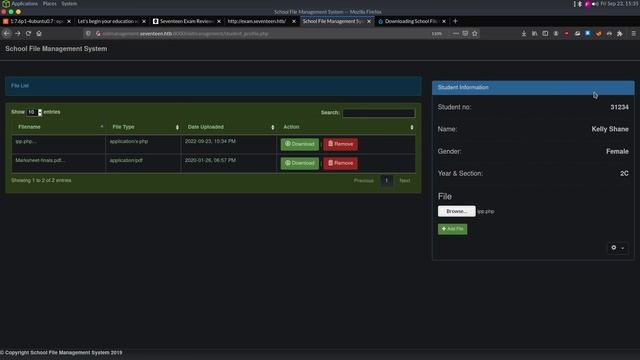640x360 pixels.
Task: Open the Firefox account icon
Action: [556, 33]
